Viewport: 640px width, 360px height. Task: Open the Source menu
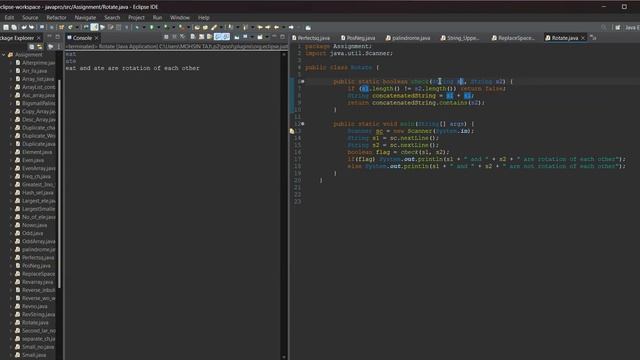pyautogui.click(x=30, y=18)
